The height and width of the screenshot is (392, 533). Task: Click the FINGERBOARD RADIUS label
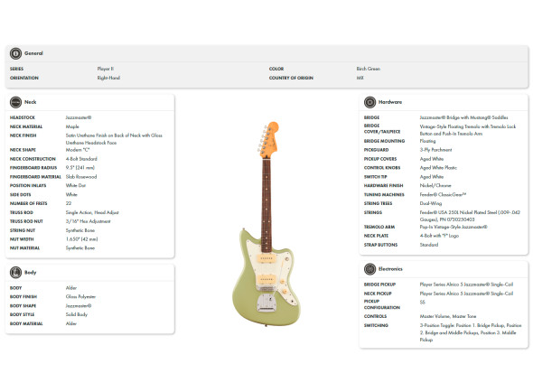(x=33, y=168)
